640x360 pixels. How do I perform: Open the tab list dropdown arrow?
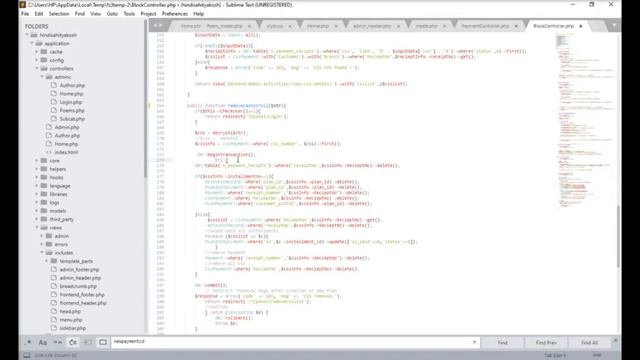pos(614,25)
